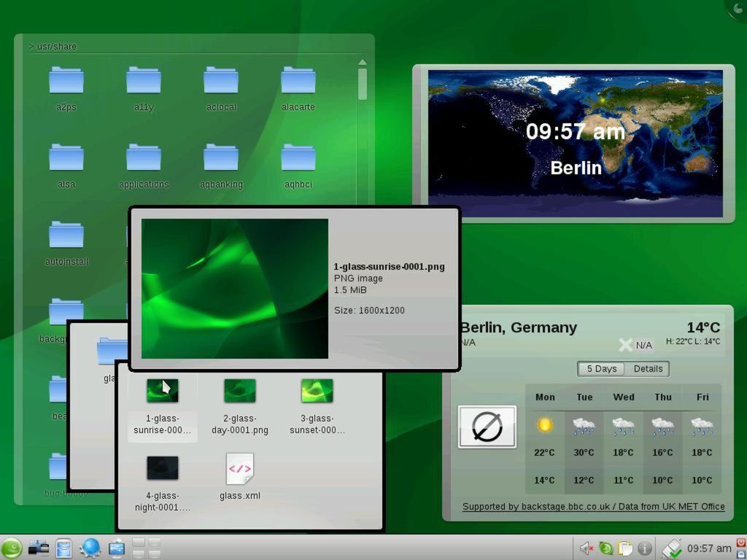The width and height of the screenshot is (747, 560).
Task: Click the muted volume speaker tray icon
Action: point(586,548)
